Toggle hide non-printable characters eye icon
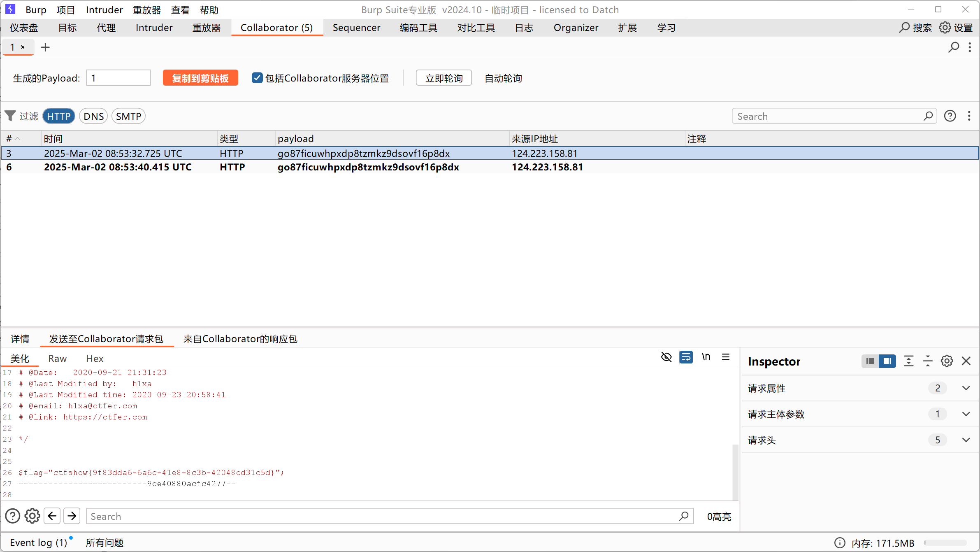The width and height of the screenshot is (980, 552). (x=666, y=357)
